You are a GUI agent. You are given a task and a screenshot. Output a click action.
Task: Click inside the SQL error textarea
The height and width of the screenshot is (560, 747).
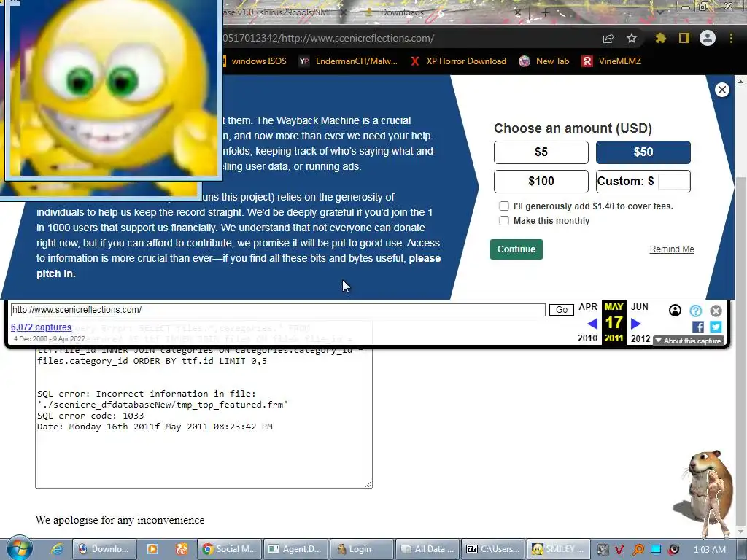pos(204,416)
